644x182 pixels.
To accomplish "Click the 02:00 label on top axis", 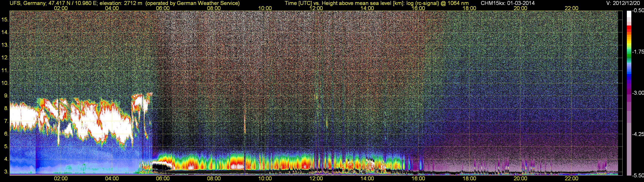I will 61,8.
